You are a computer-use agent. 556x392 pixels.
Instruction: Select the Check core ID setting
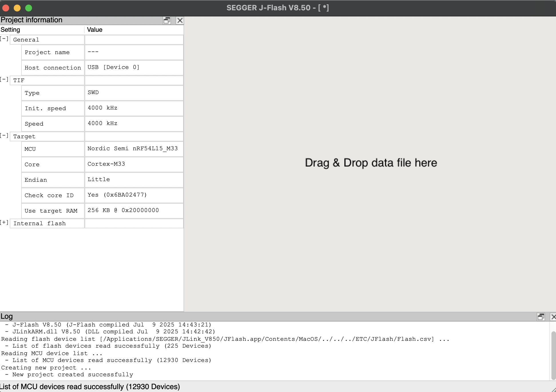[x=53, y=195]
